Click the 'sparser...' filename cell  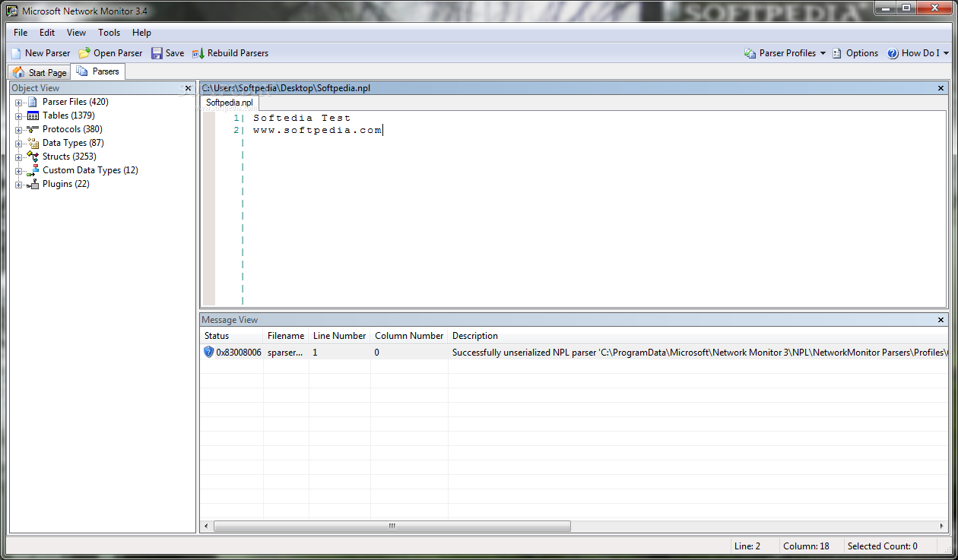[285, 353]
